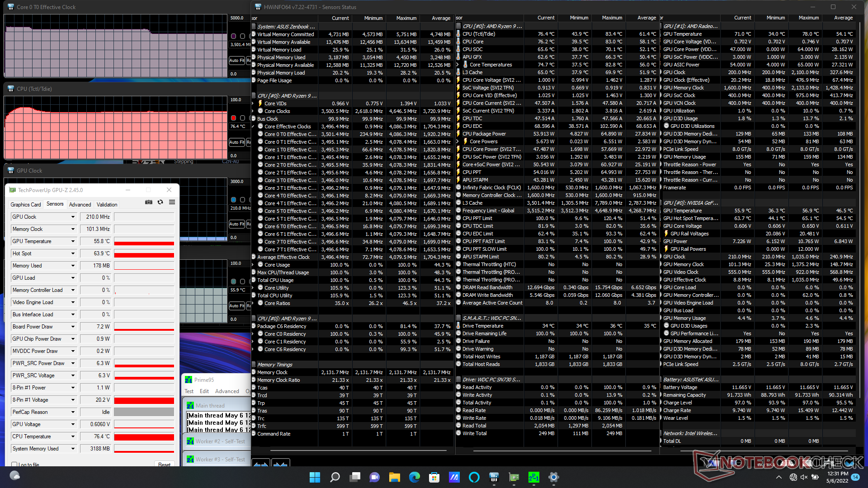Click red color swatch in CPU Tctl/Tdie graph
This screenshot has width=868, height=488.
point(233,118)
